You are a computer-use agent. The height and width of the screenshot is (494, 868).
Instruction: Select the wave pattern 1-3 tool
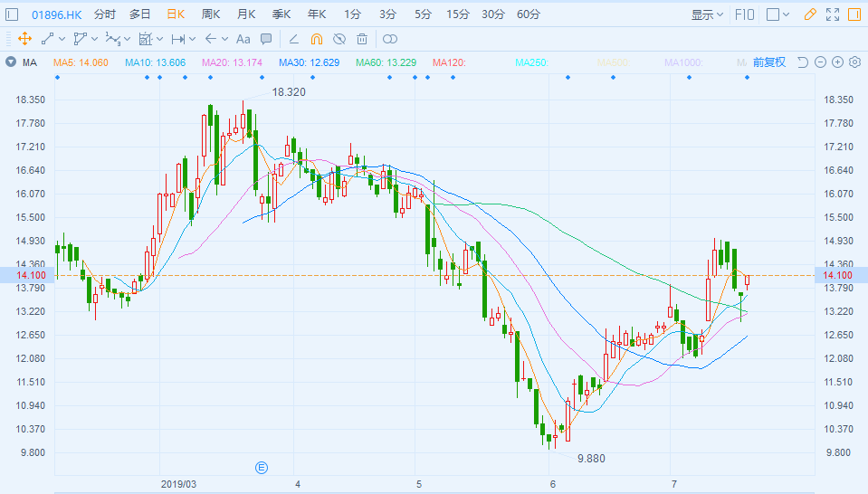(113, 39)
